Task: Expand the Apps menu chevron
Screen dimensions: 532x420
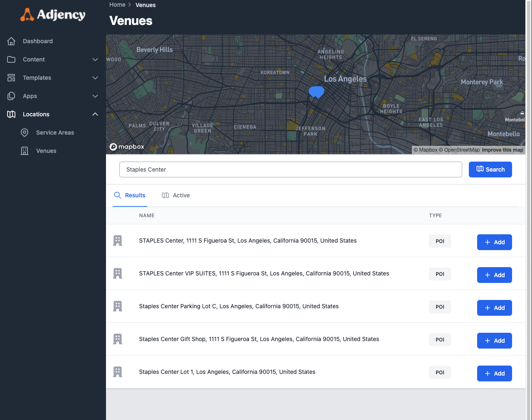Action: 95,96
